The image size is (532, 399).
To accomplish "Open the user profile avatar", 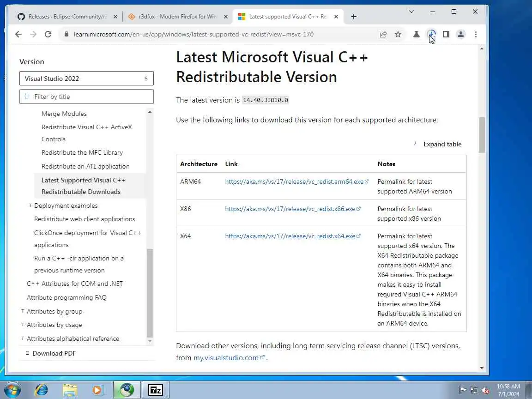I will tap(461, 34).
